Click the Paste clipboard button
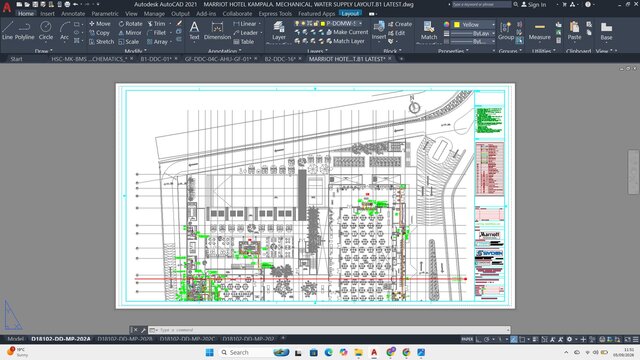 [x=574, y=31]
